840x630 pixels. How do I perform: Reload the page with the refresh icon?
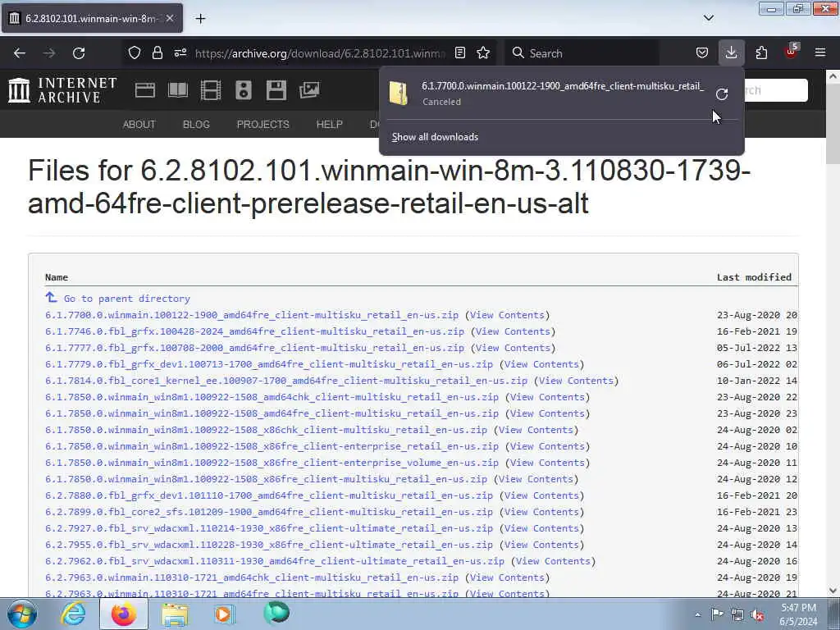click(x=79, y=53)
